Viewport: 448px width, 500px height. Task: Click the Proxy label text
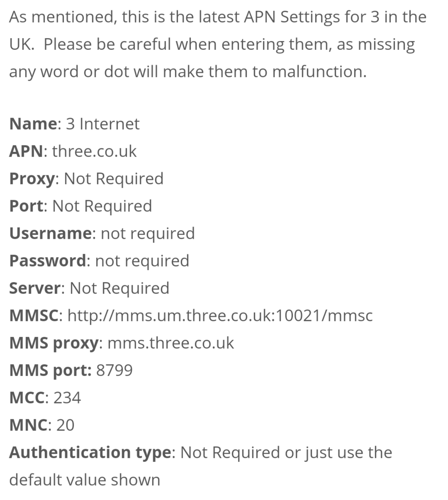(32, 179)
